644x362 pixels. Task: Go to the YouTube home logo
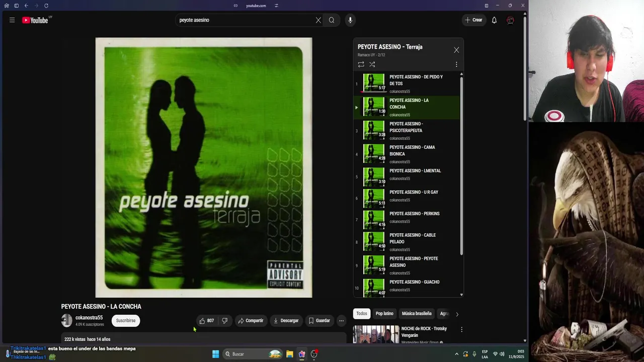(35, 20)
